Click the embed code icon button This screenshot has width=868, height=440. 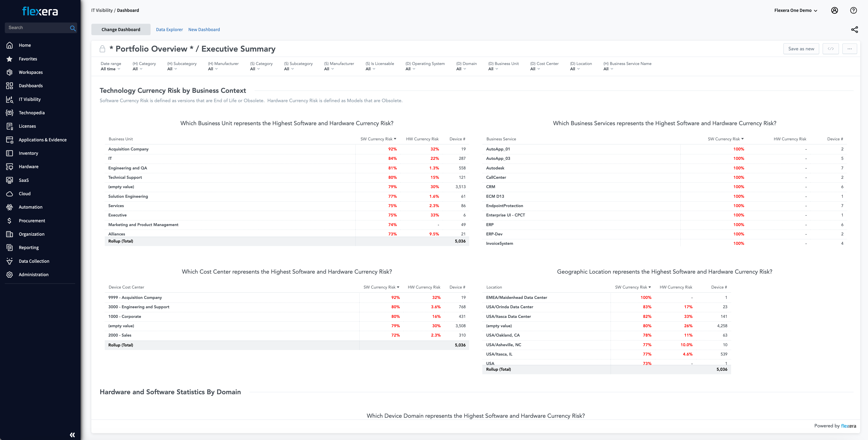tap(831, 49)
